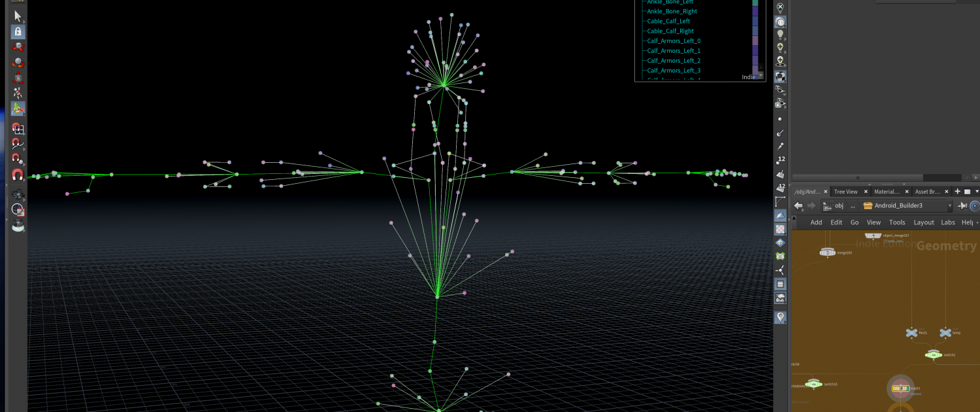Open the Android_Builder3 path dropdown

pos(950,205)
